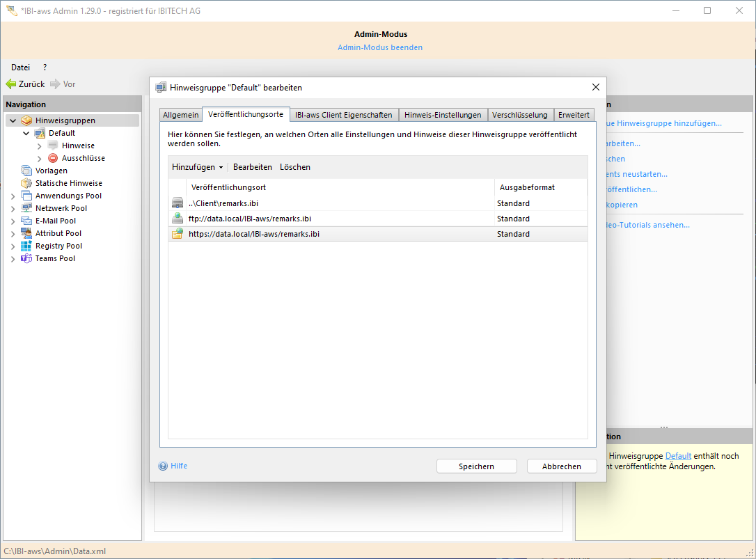Click the FTP publishing location icon
This screenshot has height=559, width=756.
tap(178, 219)
